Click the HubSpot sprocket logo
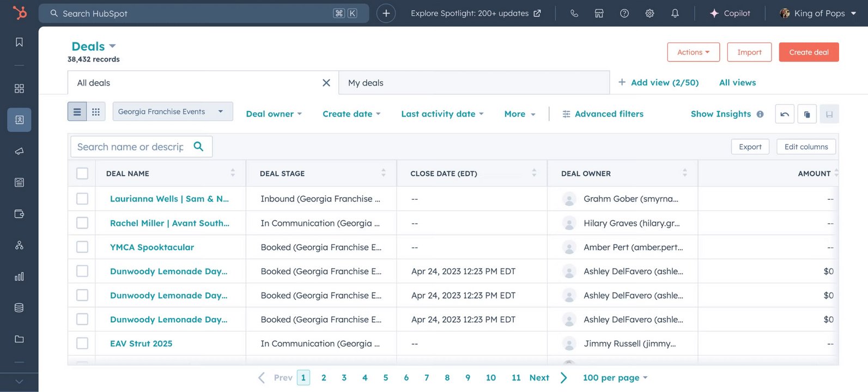868x392 pixels. 20,13
